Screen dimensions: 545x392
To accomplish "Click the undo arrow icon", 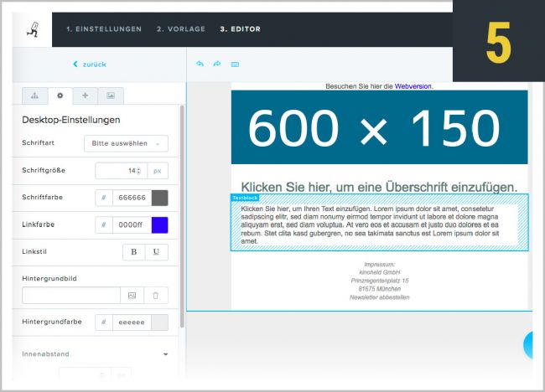I will coord(200,64).
